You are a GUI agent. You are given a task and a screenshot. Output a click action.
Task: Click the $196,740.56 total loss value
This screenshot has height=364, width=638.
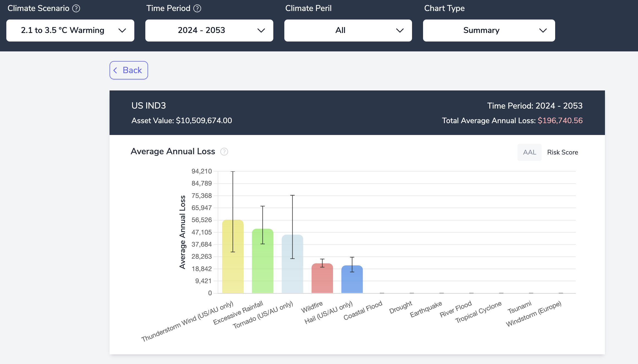click(560, 120)
